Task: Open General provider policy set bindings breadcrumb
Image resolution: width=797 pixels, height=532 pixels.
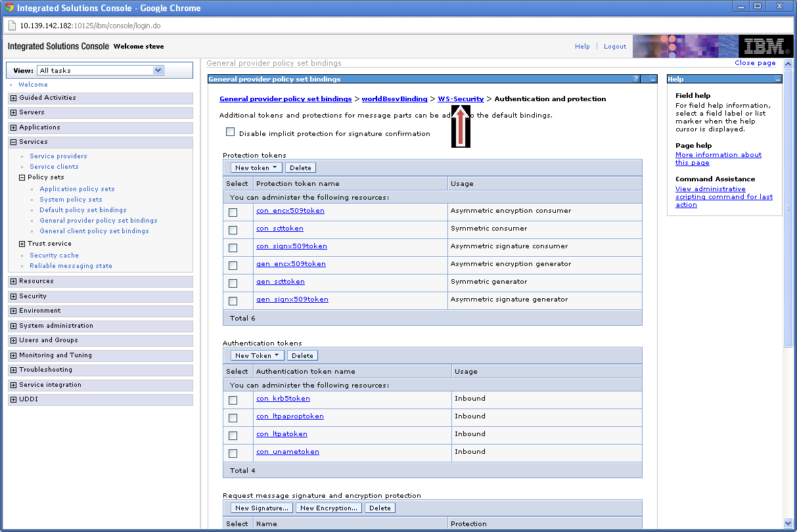Action: coord(285,99)
